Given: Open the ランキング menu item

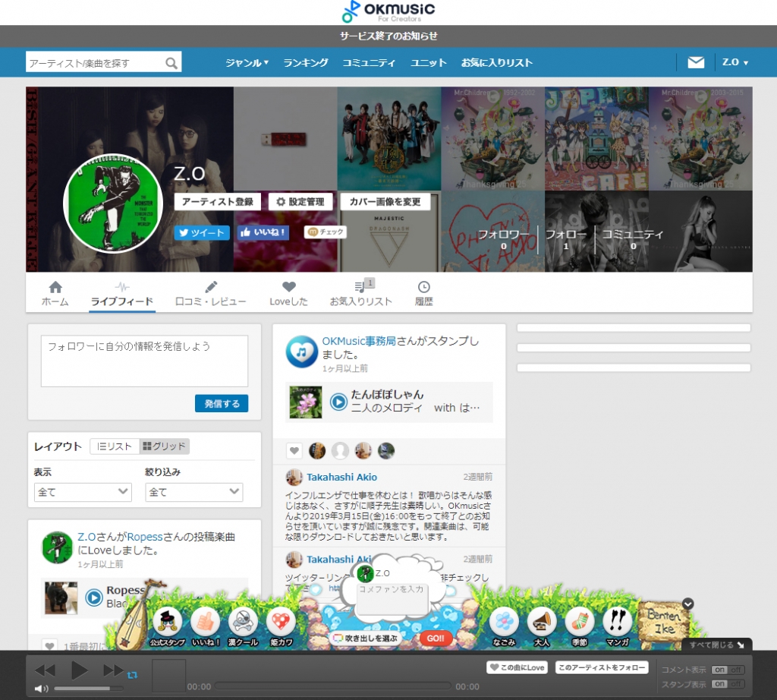Looking at the screenshot, I should click(x=306, y=62).
